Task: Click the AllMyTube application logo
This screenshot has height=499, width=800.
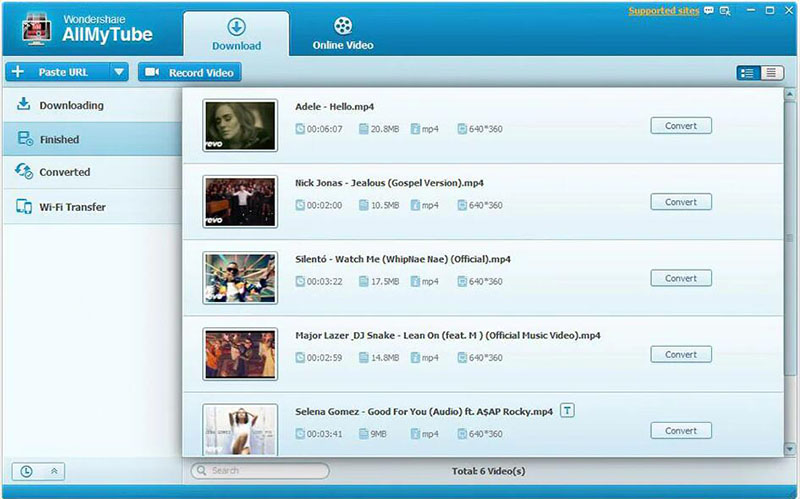Action: pyautogui.click(x=36, y=29)
